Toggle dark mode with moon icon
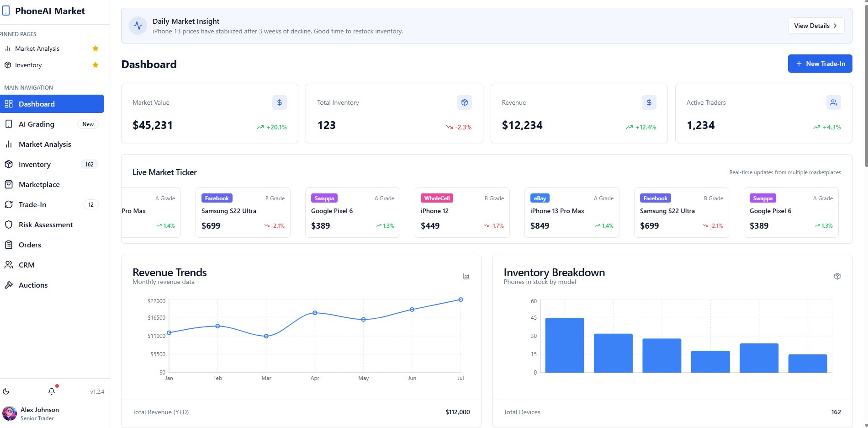Viewport: 868px width, 428px height. tap(6, 391)
